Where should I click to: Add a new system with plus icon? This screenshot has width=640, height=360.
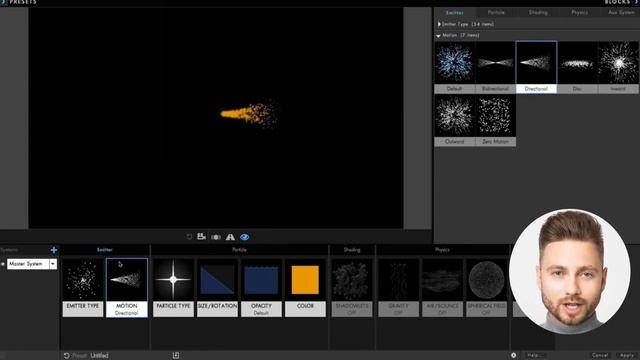54,250
